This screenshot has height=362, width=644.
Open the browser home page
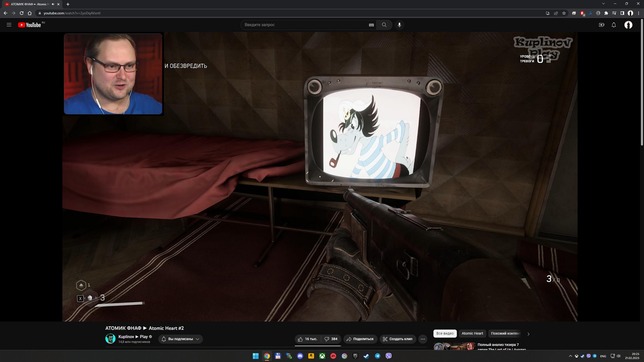(x=30, y=13)
